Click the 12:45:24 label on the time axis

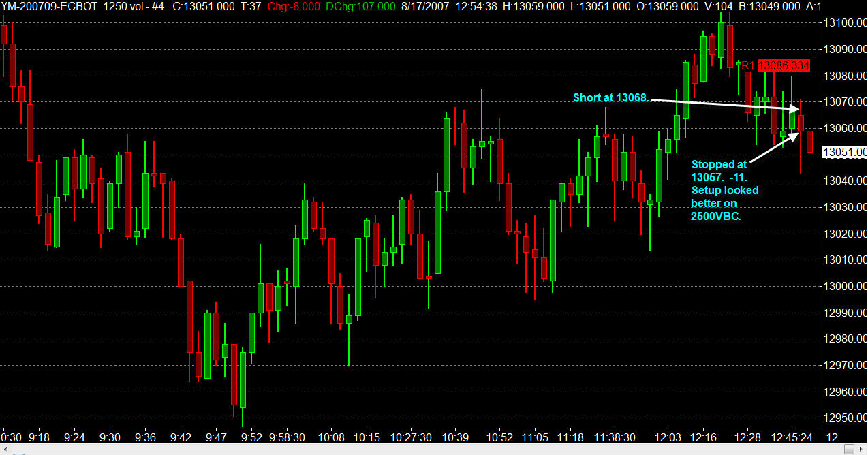coord(791,437)
